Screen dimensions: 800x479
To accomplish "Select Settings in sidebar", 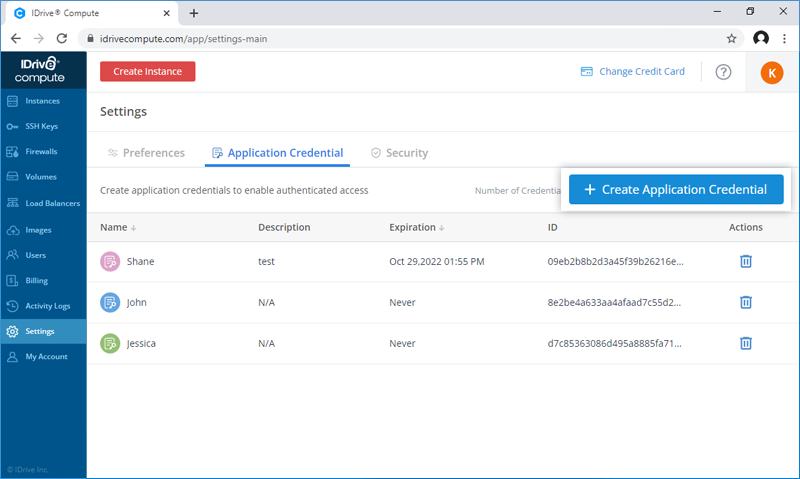I will [43, 331].
